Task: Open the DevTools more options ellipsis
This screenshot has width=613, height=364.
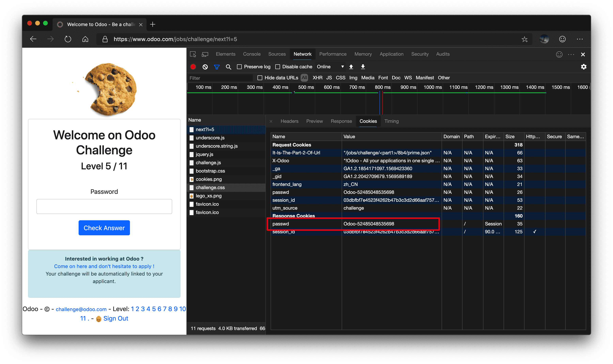Action: 571,54
